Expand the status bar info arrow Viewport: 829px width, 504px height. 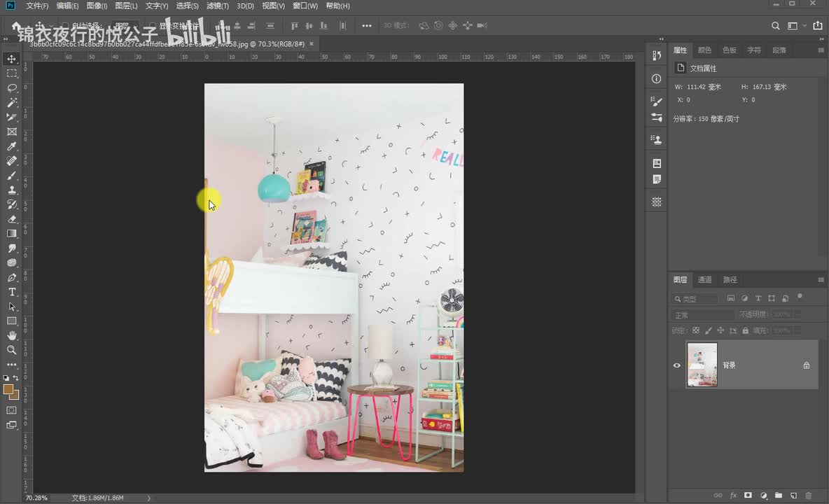[x=148, y=498]
